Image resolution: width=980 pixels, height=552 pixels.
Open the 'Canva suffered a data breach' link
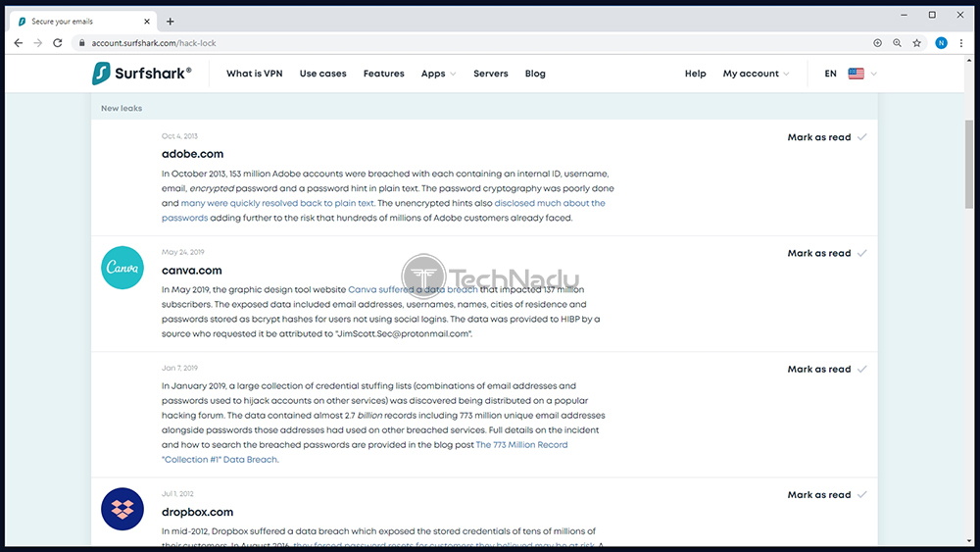point(413,289)
